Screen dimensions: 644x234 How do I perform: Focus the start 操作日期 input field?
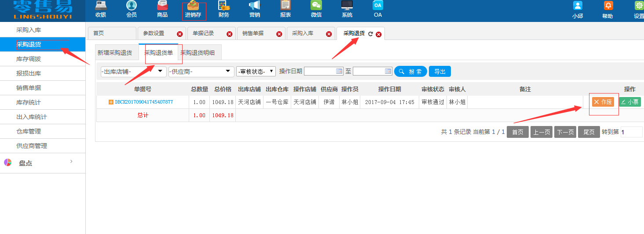point(324,71)
